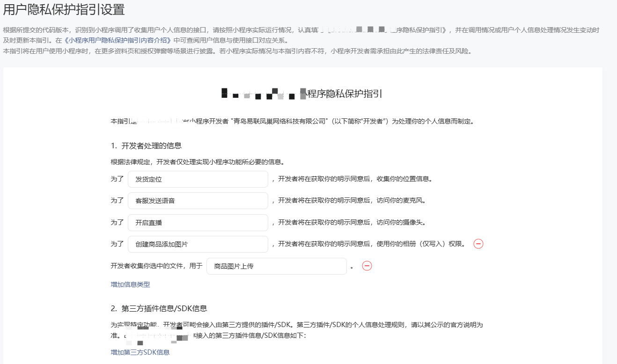
Task: Click the 客服发送语音 text box
Action: point(198,201)
